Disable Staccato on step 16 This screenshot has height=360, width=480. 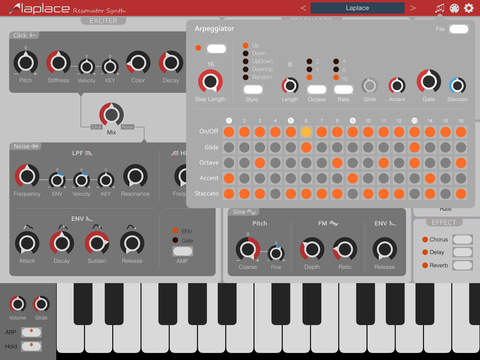[x=461, y=194]
